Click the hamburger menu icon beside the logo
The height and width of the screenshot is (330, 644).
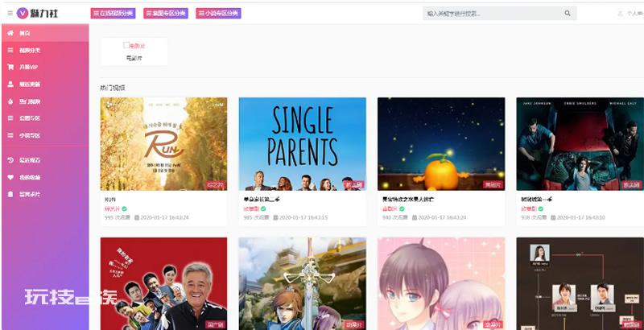[x=10, y=13]
